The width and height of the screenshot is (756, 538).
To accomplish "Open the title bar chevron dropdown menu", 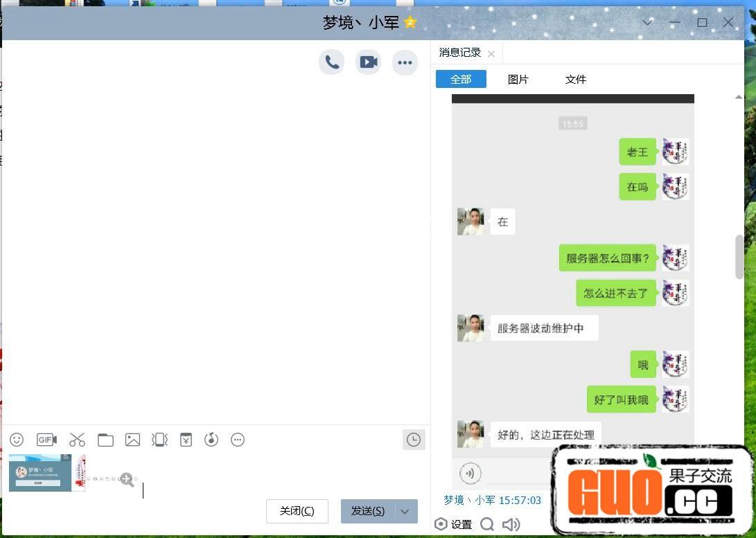I will [648, 22].
